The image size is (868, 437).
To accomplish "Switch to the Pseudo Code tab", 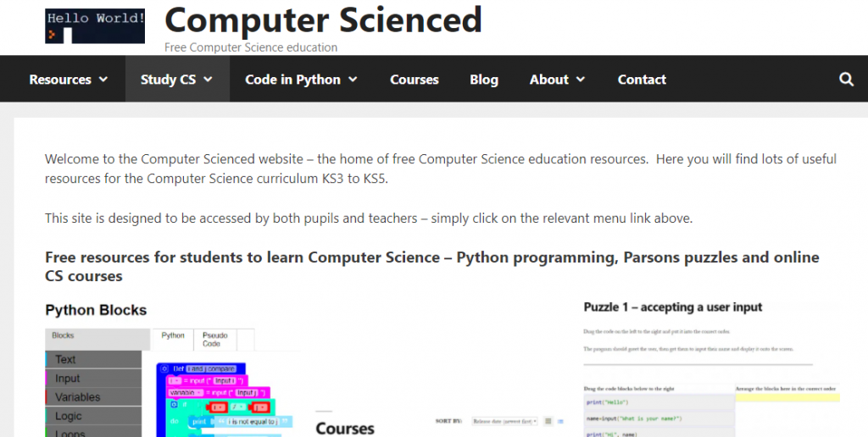I will click(x=214, y=340).
